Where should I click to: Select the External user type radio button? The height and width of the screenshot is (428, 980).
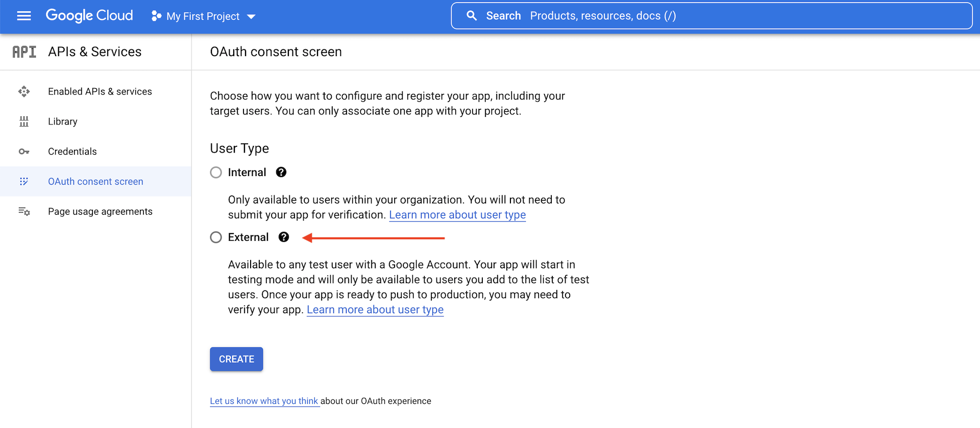(216, 237)
